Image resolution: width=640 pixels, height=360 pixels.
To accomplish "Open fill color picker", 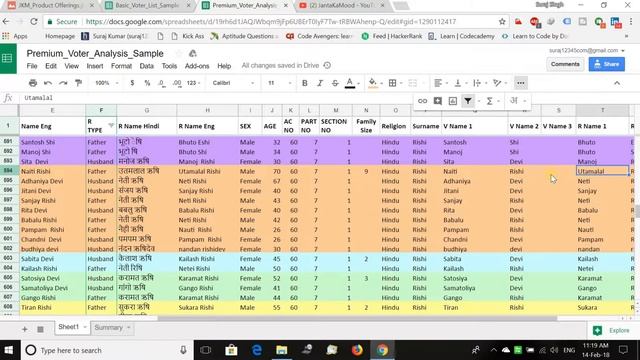I will 373,83.
